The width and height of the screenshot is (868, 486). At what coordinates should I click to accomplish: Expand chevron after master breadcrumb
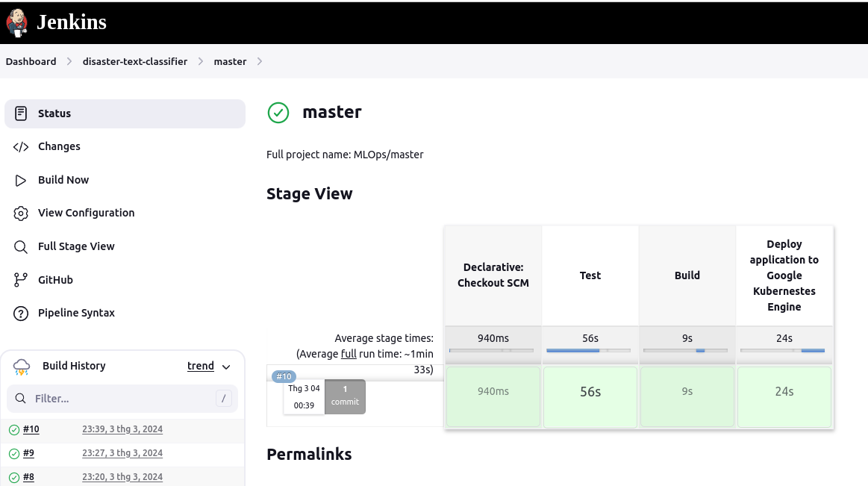(260, 61)
